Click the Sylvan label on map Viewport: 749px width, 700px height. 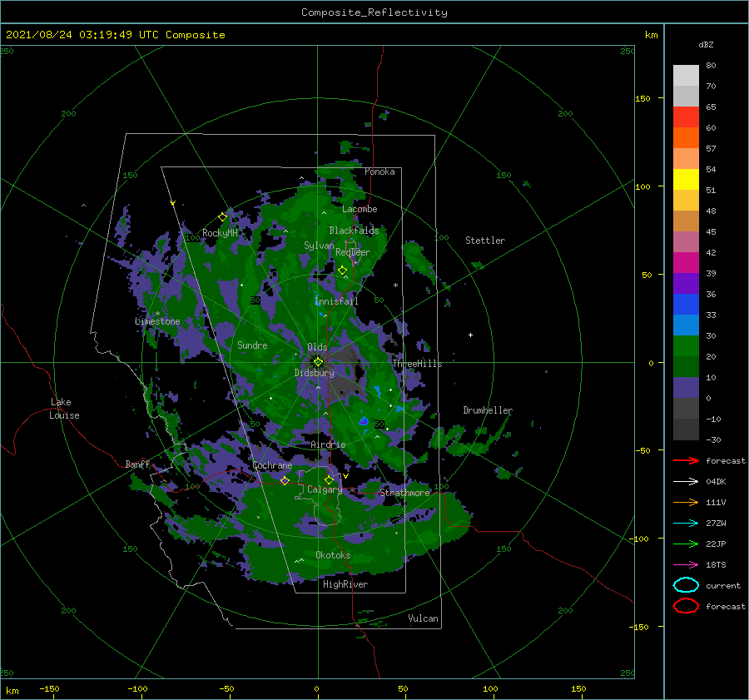click(319, 246)
